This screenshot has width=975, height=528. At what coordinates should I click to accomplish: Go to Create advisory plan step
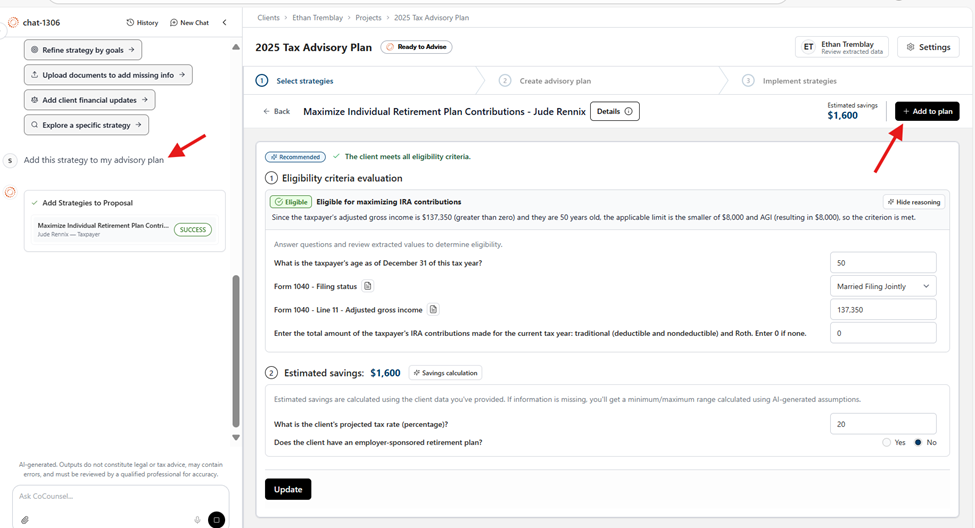click(x=554, y=81)
